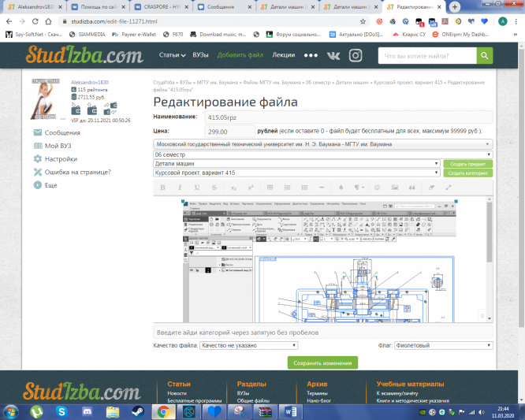The height and width of the screenshot is (420, 525).
Task: Click the green search magnifier button
Action: (x=485, y=56)
